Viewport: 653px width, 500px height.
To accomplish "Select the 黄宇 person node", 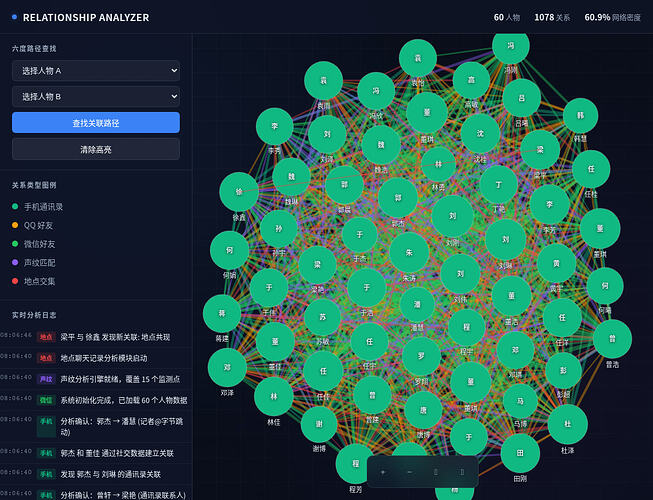I will (556, 264).
